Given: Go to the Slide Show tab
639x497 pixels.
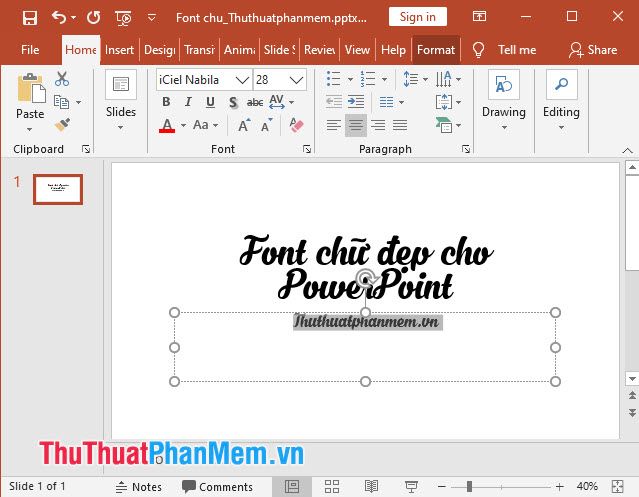Looking at the screenshot, I should (280, 50).
